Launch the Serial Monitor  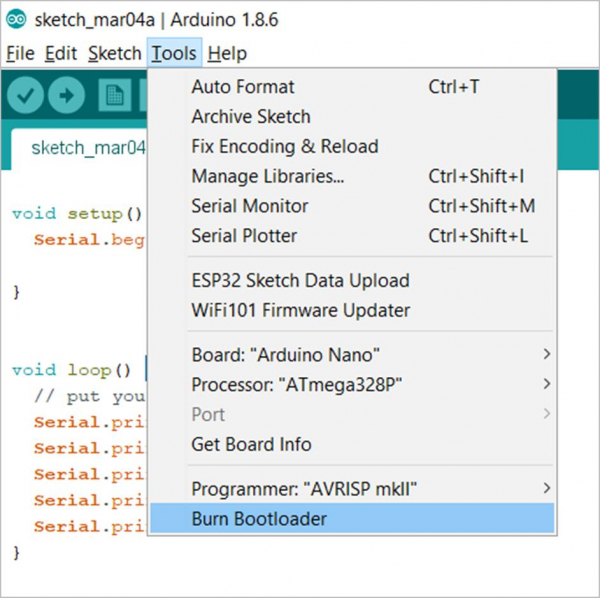click(250, 206)
